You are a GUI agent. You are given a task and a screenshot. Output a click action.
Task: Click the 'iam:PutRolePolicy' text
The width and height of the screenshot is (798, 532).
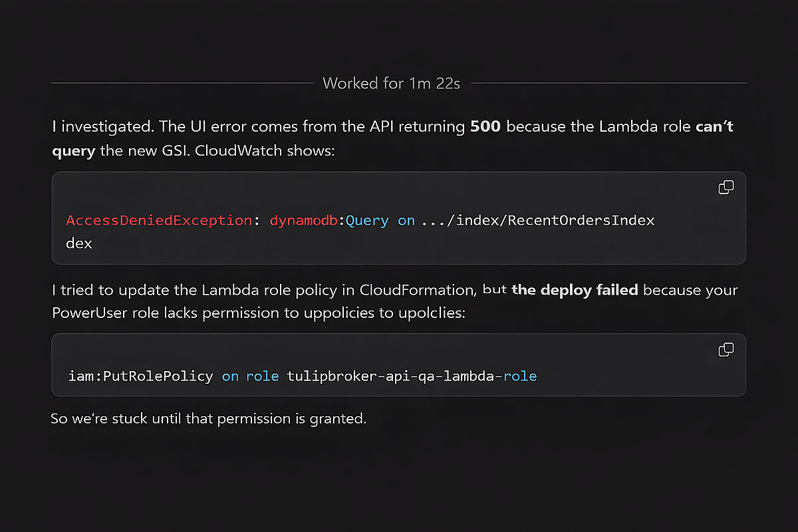click(140, 376)
